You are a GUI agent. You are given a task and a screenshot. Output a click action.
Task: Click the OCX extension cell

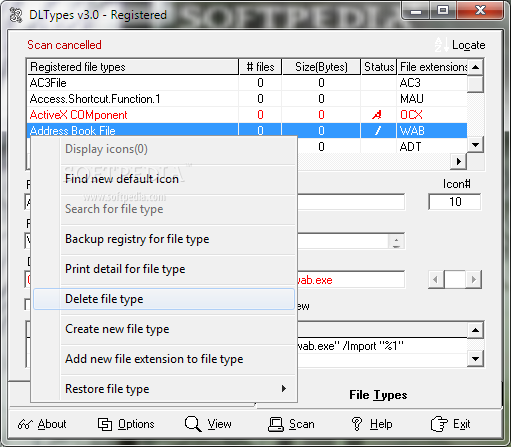coord(432,115)
